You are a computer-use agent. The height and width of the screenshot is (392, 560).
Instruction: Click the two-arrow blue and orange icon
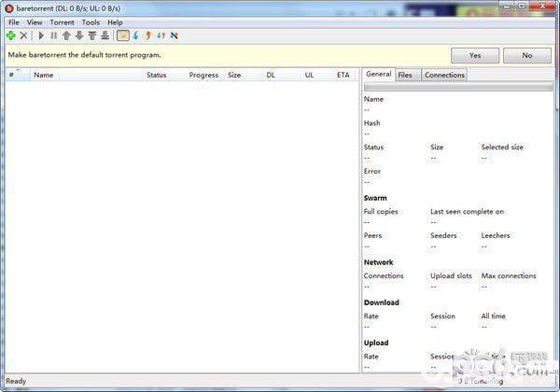161,35
